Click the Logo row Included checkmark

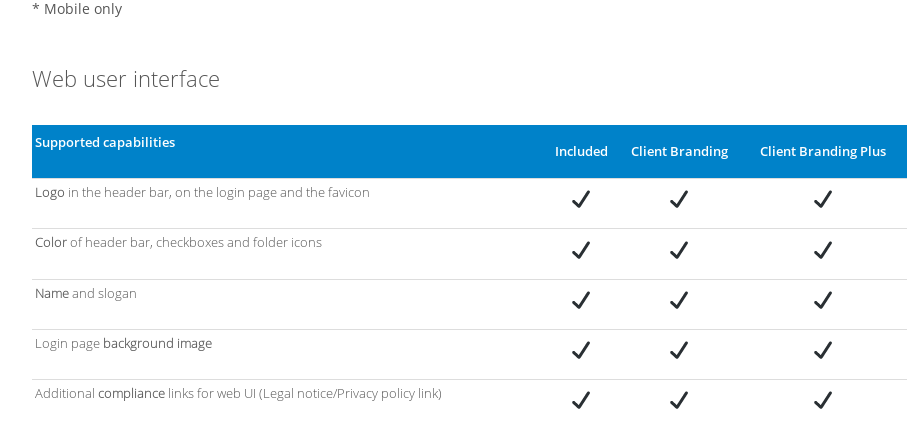coord(581,199)
